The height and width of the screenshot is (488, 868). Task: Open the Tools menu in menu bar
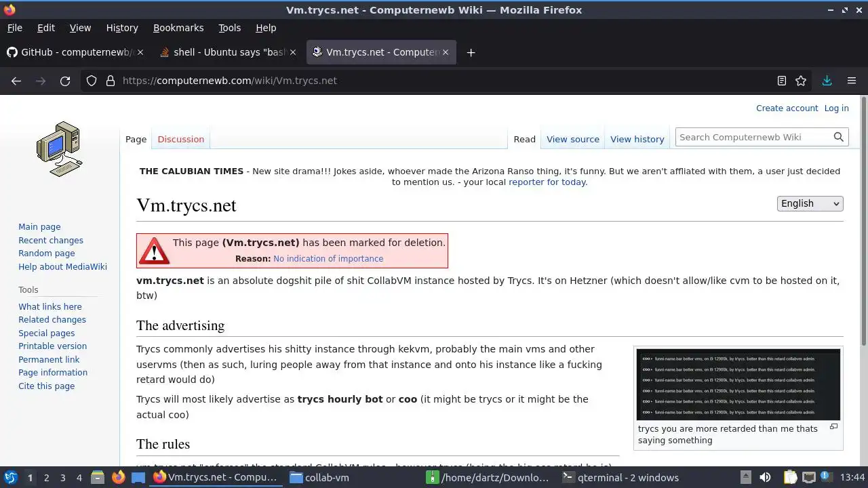click(229, 28)
